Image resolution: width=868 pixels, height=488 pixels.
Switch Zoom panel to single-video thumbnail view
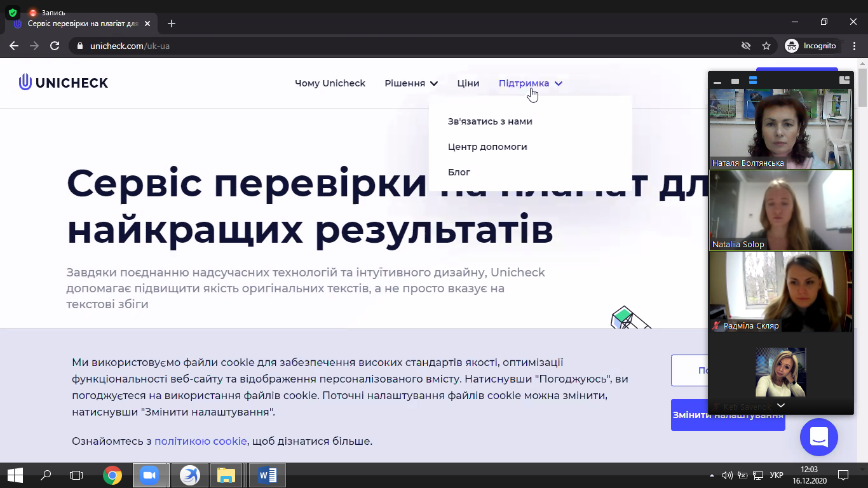[x=735, y=81]
